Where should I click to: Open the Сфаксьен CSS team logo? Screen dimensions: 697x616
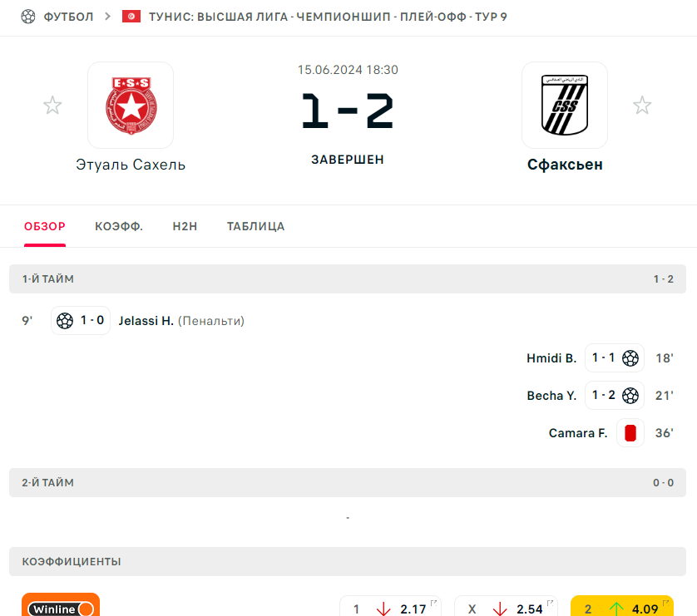pyautogui.click(x=565, y=106)
